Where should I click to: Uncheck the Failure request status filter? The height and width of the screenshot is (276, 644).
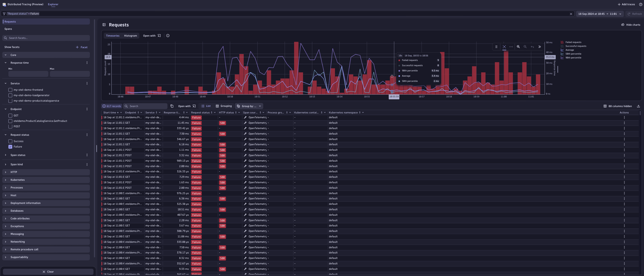click(x=10, y=146)
